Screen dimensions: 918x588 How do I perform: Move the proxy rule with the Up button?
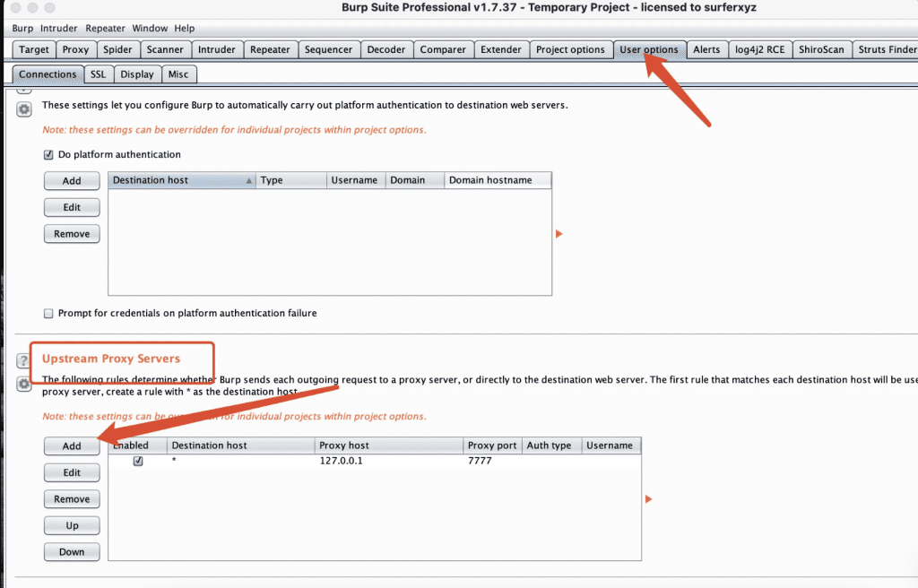pyautogui.click(x=72, y=525)
